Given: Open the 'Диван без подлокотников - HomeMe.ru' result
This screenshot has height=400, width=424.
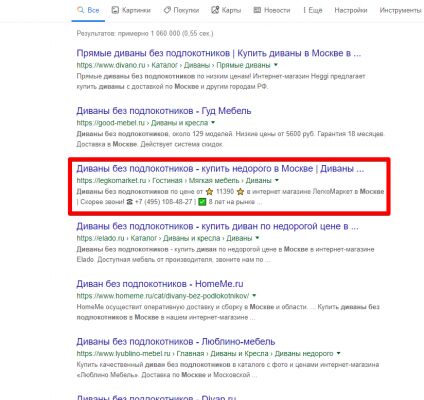Looking at the screenshot, I should (160, 284).
